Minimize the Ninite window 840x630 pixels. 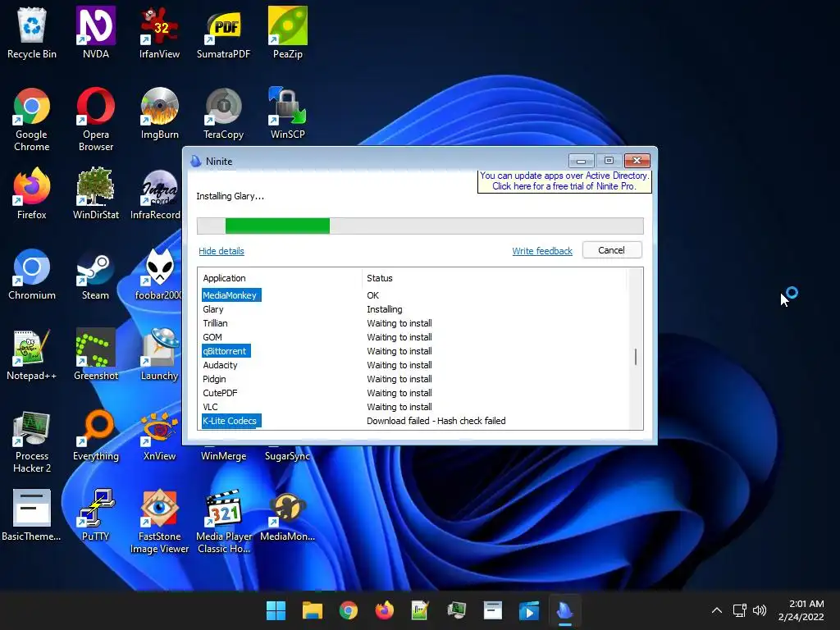click(582, 160)
